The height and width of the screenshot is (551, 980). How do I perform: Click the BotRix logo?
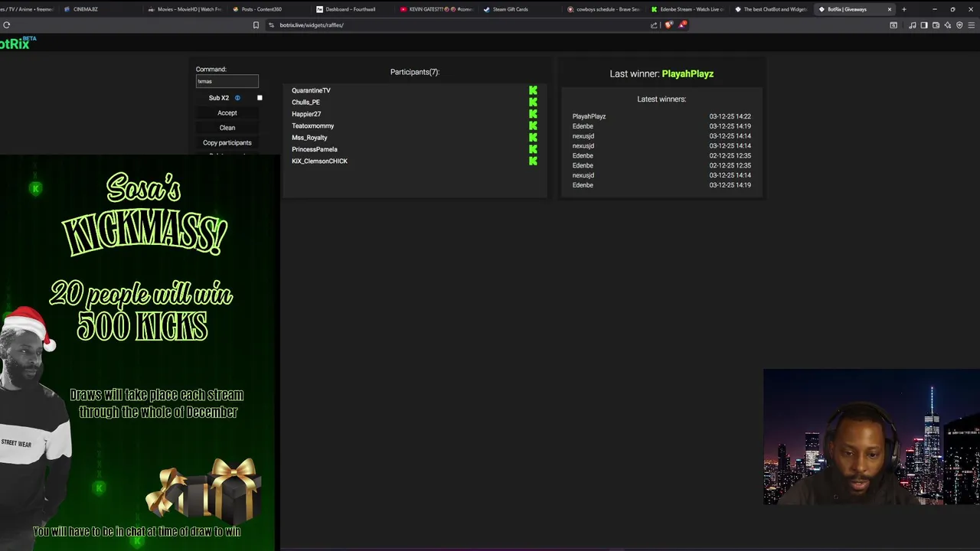coord(17,44)
